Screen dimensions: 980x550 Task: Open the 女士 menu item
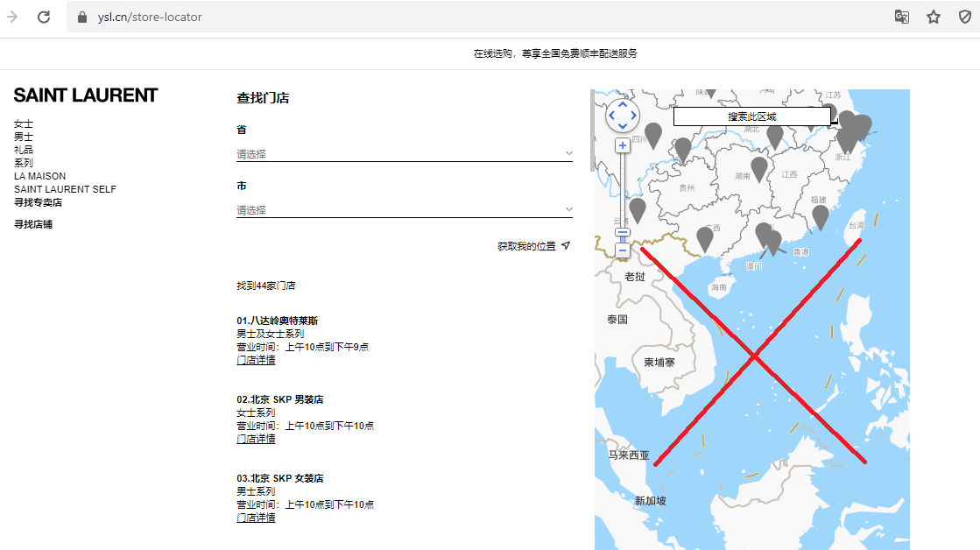click(24, 123)
